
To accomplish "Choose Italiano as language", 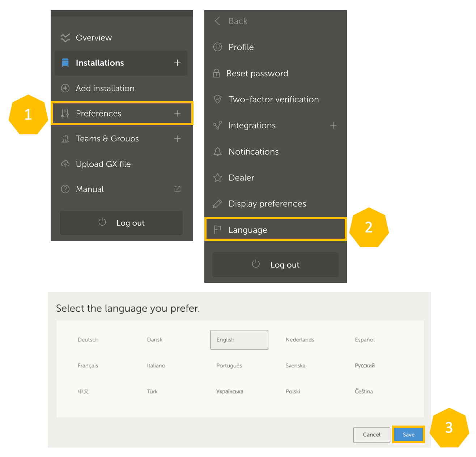I will tap(156, 366).
